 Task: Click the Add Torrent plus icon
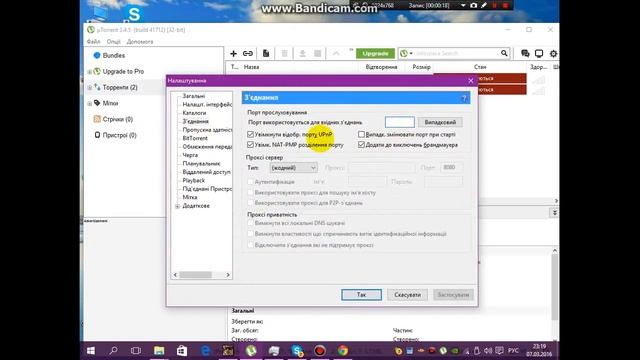click(233, 53)
